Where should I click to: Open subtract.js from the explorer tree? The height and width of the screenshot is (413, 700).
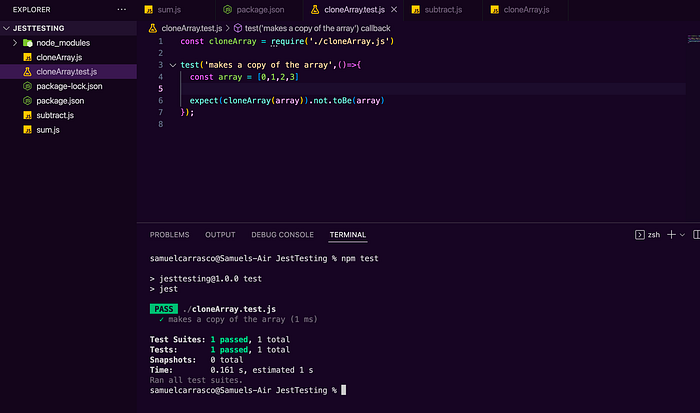[55, 115]
